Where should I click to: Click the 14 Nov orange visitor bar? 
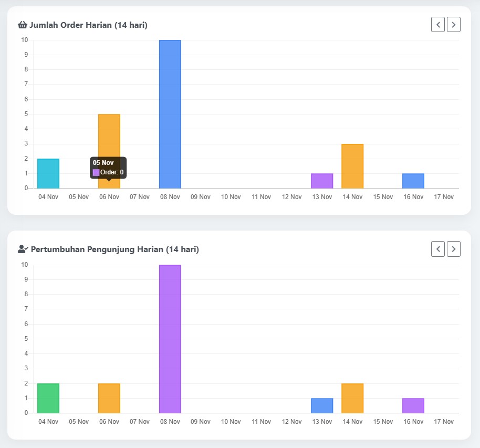tap(352, 398)
